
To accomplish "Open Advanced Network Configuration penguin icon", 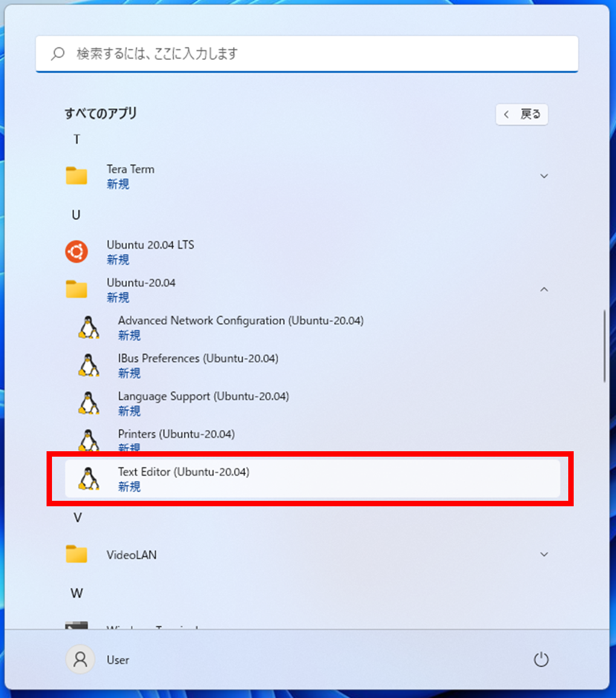I will 88,328.
